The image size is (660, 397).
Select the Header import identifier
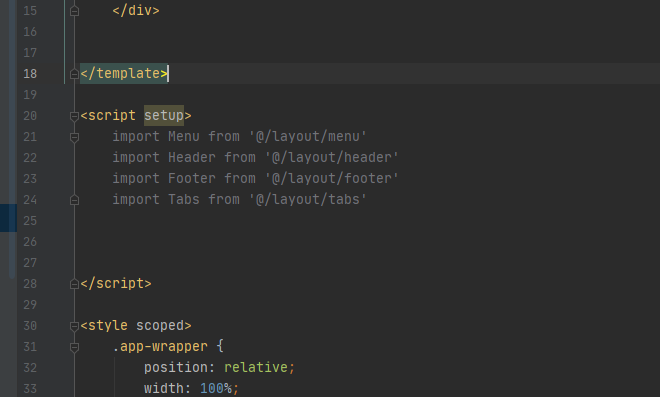tap(192, 157)
